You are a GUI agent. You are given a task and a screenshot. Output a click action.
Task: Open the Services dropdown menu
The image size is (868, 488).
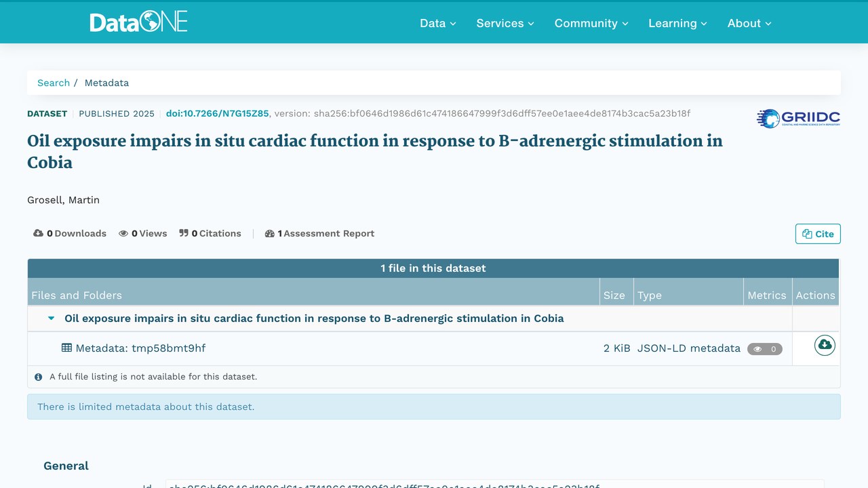[x=505, y=23]
